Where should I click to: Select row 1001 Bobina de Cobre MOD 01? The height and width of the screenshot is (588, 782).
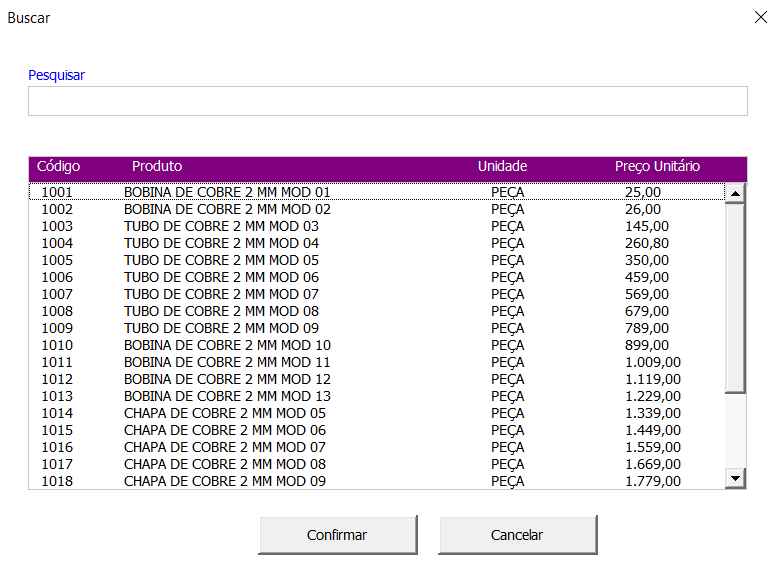coord(226,192)
